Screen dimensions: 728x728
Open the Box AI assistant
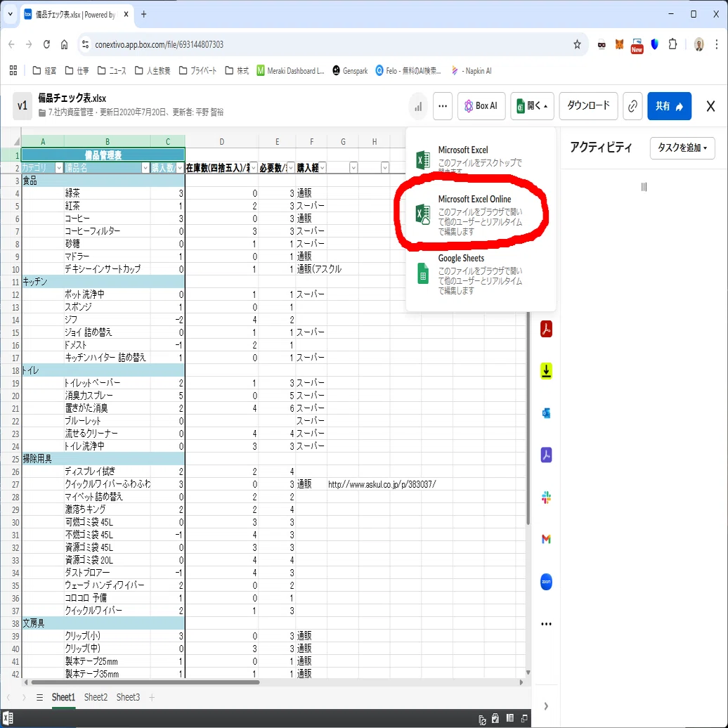coord(481,106)
